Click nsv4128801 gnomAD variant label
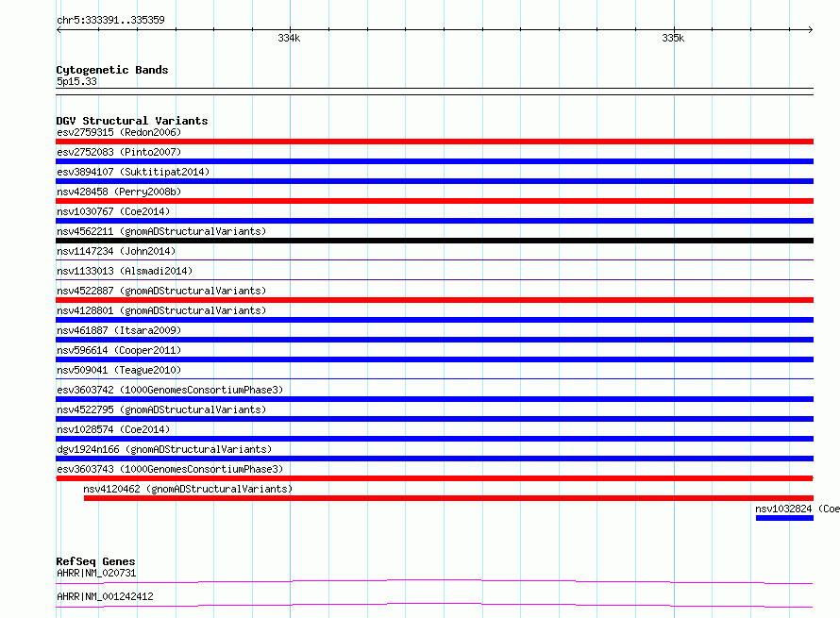Screen dimensions: 840x618 pyautogui.click(x=161, y=310)
